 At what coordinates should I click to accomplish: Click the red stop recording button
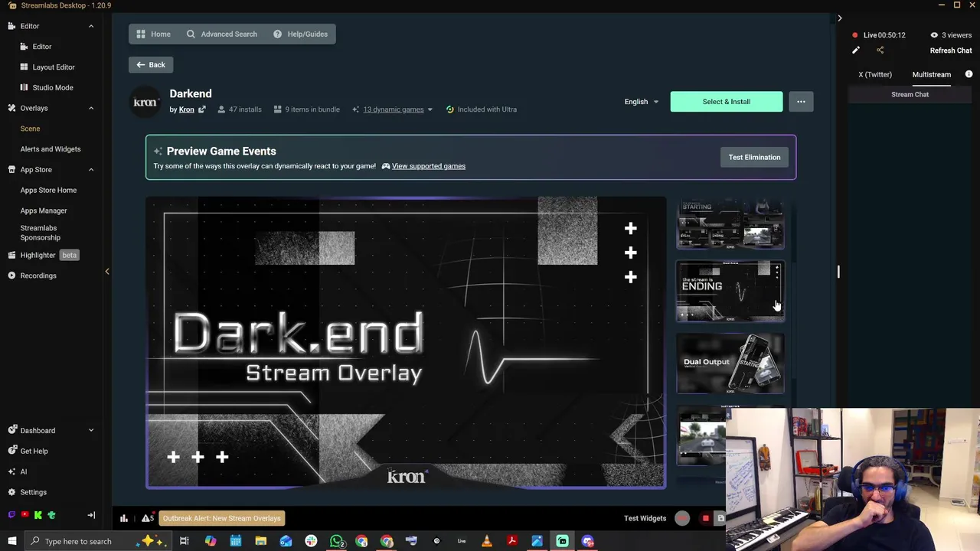pos(705,518)
